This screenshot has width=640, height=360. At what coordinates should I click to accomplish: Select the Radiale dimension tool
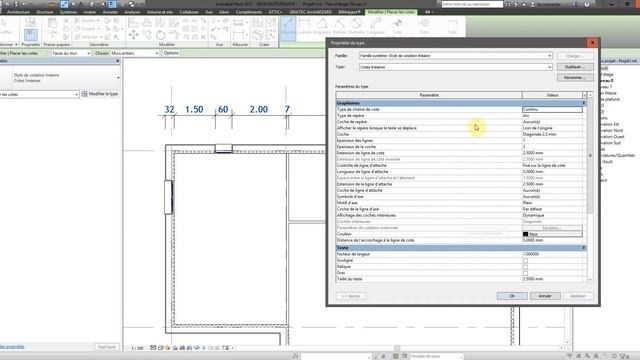tap(340, 25)
